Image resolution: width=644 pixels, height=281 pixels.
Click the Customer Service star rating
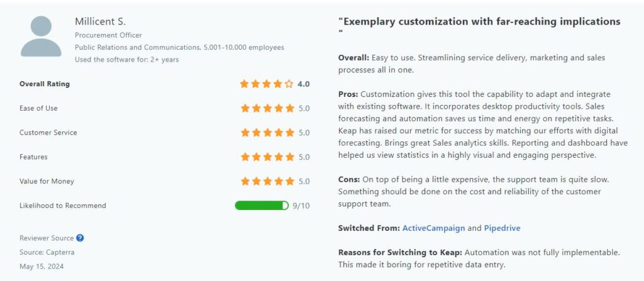click(267, 133)
